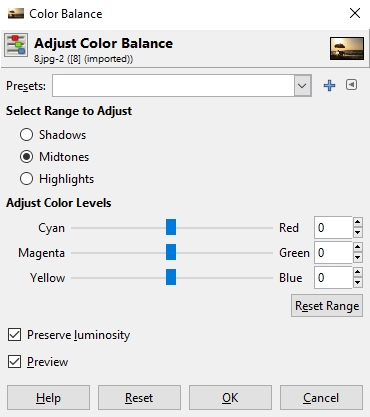
Task: Click the Reset Range button
Action: tap(327, 306)
